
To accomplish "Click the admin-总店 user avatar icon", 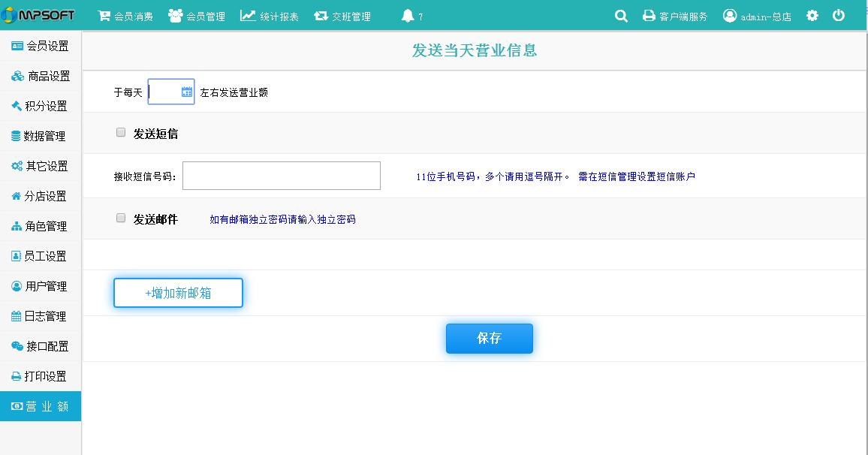I will (x=730, y=16).
